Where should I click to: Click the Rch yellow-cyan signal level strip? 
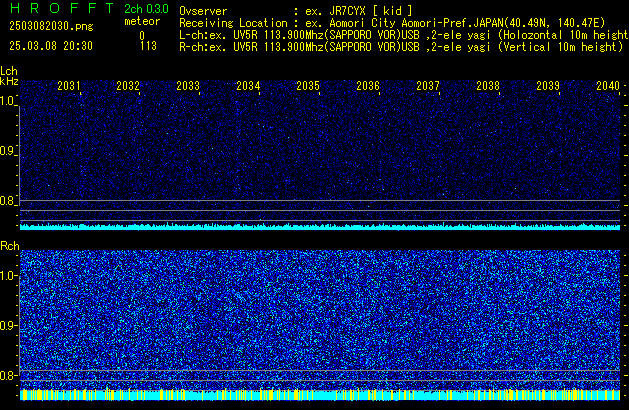pyautogui.click(x=320, y=395)
